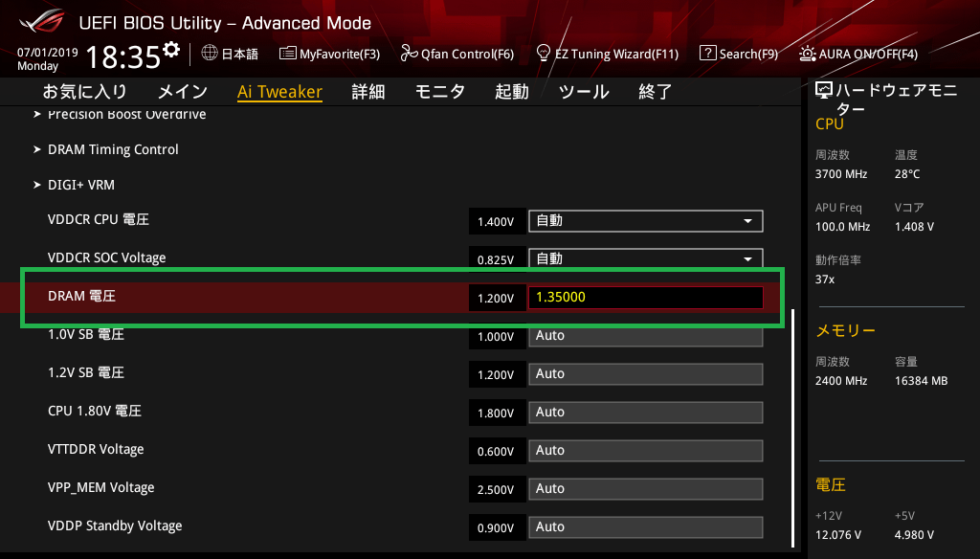Open Qfan Control(F6)

click(457, 54)
